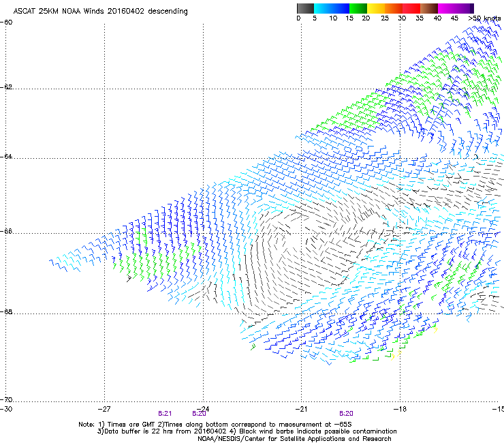This screenshot has width=504, height=443.
Task: Click the '>50 knots' legend label
Action: click(x=484, y=18)
